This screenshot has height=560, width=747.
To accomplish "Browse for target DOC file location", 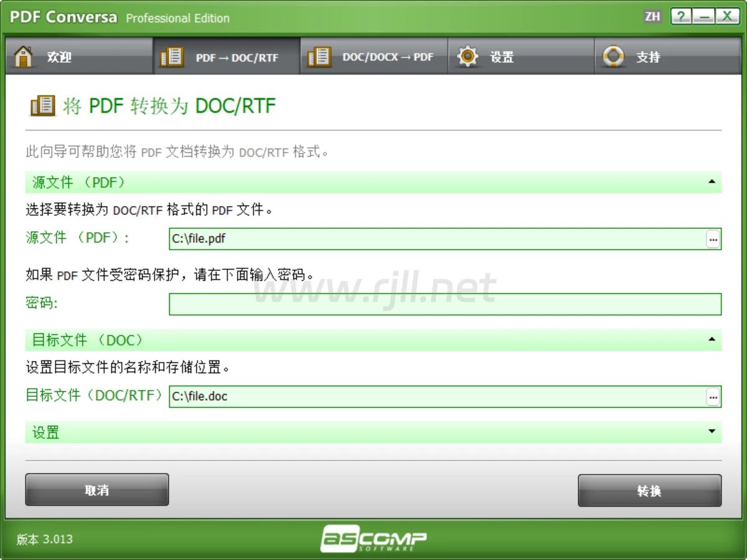I will pyautogui.click(x=713, y=396).
